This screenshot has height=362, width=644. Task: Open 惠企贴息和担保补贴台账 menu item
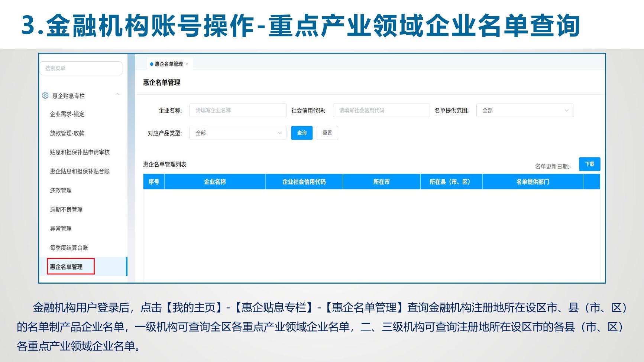pyautogui.click(x=80, y=171)
